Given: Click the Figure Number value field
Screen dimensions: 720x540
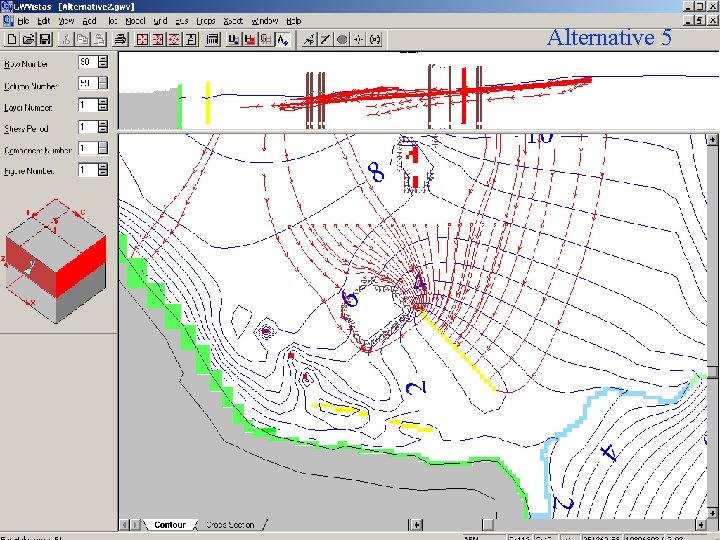Looking at the screenshot, I should (87, 170).
